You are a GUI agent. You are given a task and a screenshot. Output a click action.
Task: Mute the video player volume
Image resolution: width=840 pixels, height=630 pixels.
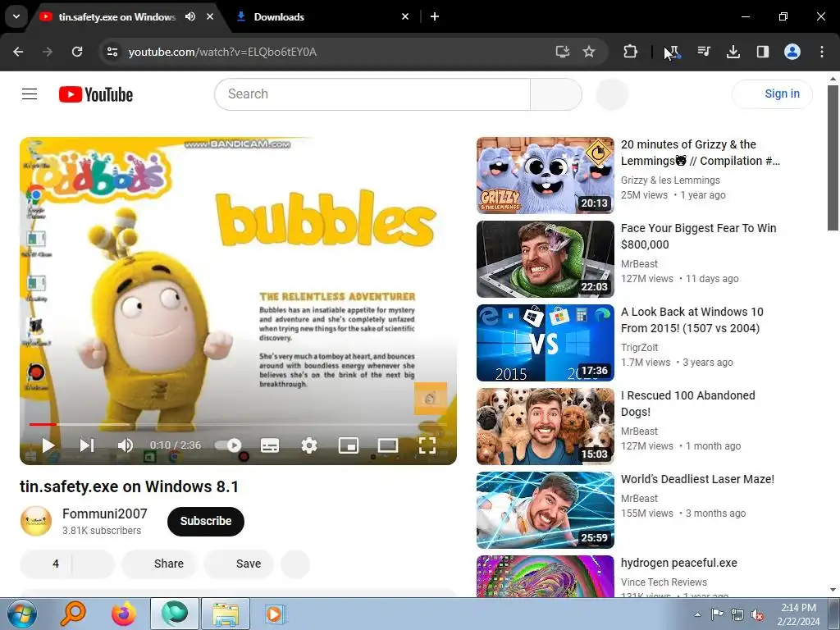pyautogui.click(x=125, y=445)
